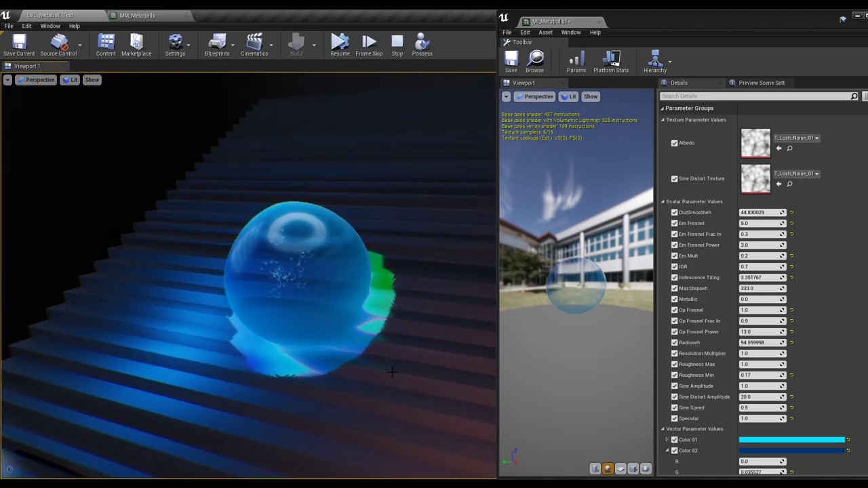The height and width of the screenshot is (488, 868).
Task: Toggle the Metallic parameter checkbox
Action: pos(674,300)
